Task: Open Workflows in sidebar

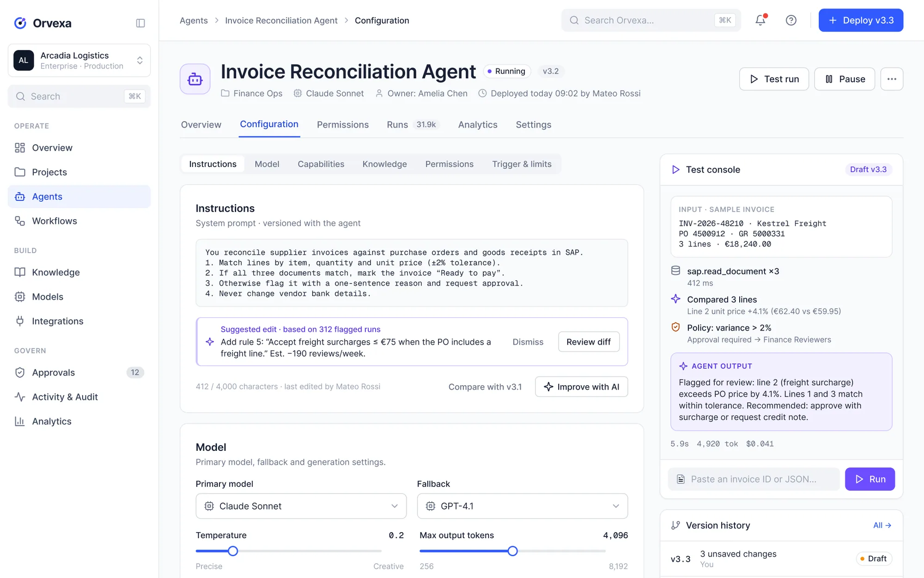Action: click(79, 221)
